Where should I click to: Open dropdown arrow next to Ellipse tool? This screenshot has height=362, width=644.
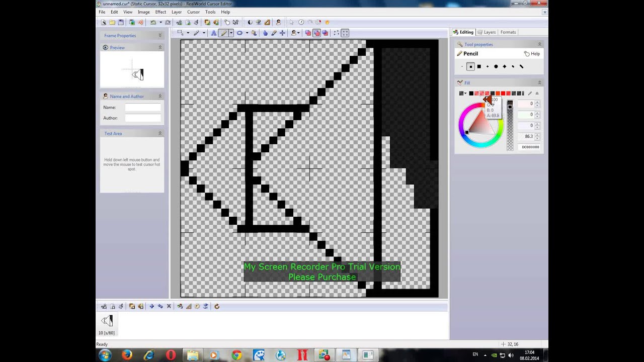[247, 33]
